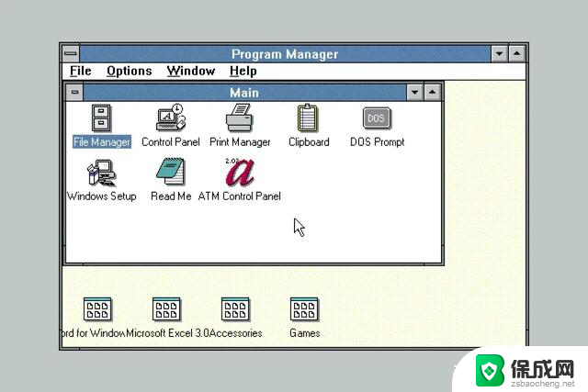Click the Print Manager label text
This screenshot has height=392, width=588.
pos(240,142)
